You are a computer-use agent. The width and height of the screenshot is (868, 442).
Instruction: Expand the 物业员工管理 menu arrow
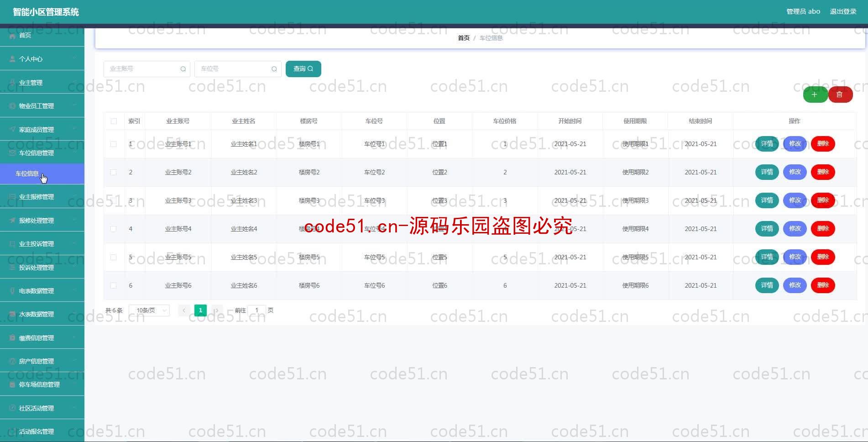[x=74, y=105]
